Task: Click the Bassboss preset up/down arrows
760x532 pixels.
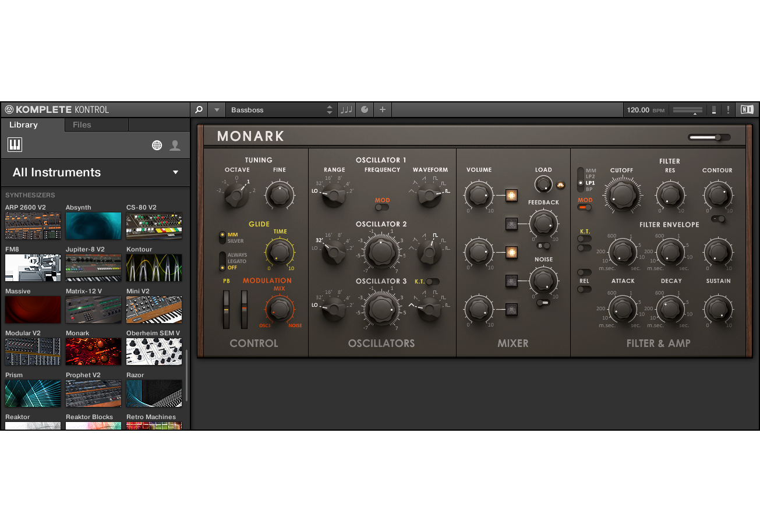Action: tap(330, 109)
